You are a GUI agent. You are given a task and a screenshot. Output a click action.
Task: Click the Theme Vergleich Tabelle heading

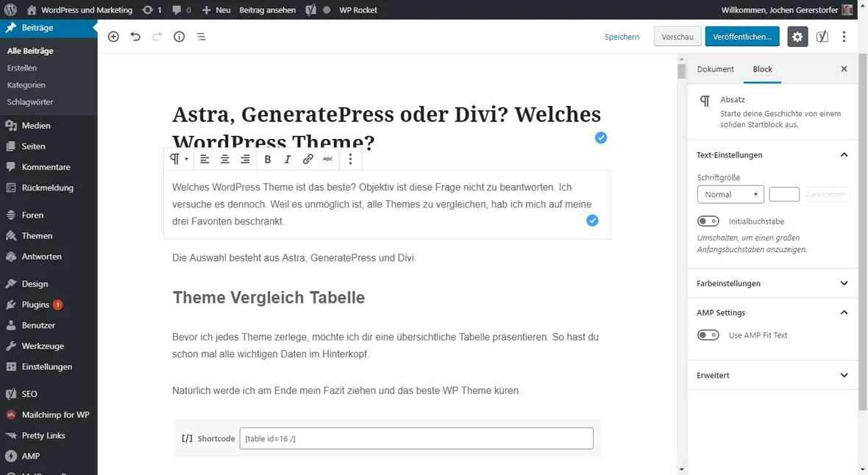coord(268,298)
